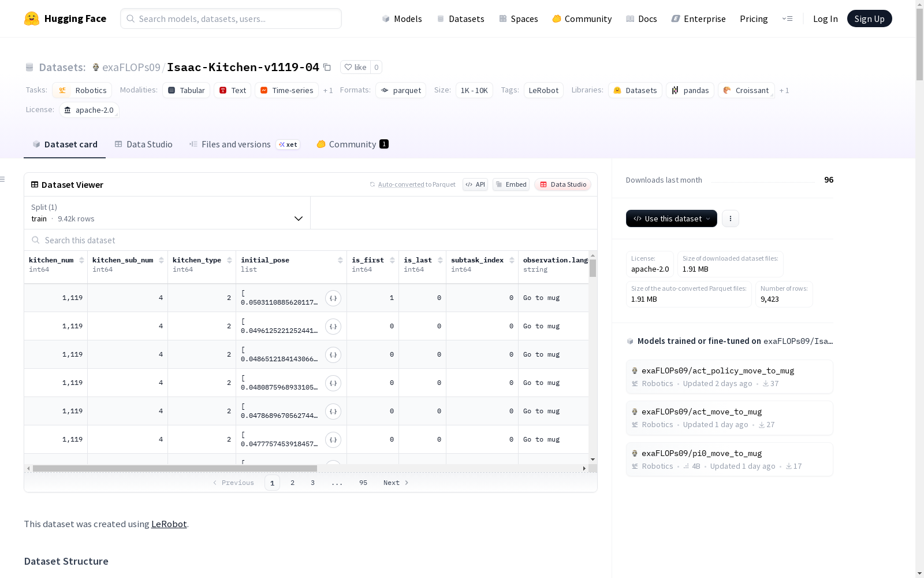Viewport: 924px width, 578px height.
Task: Expand initial_pose value in first row
Action: (x=333, y=298)
